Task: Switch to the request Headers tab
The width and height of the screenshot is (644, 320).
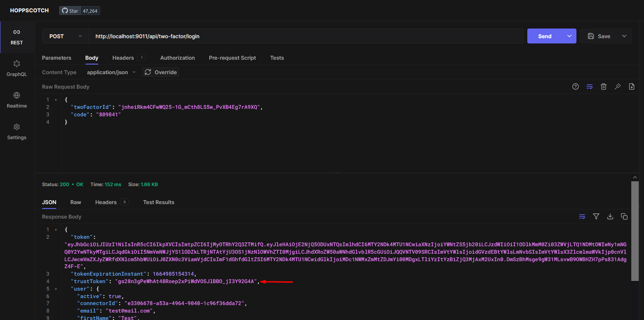Action: tap(123, 58)
